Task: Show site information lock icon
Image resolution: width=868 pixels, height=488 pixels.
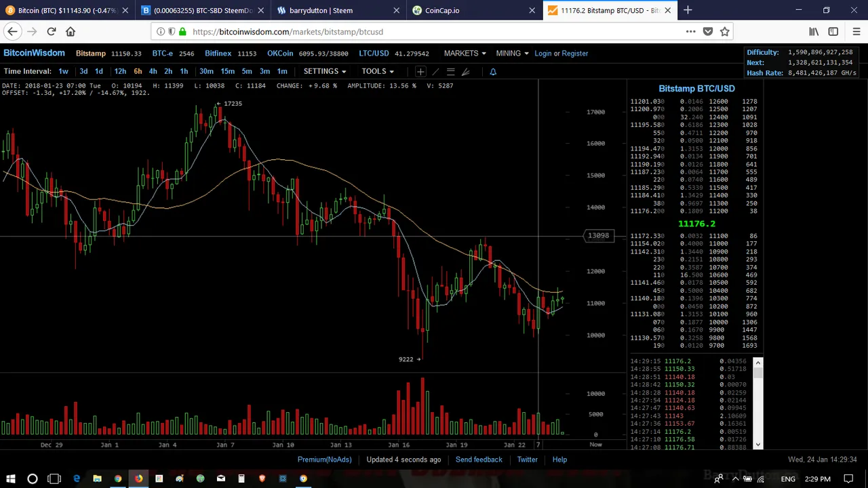Action: pos(182,31)
